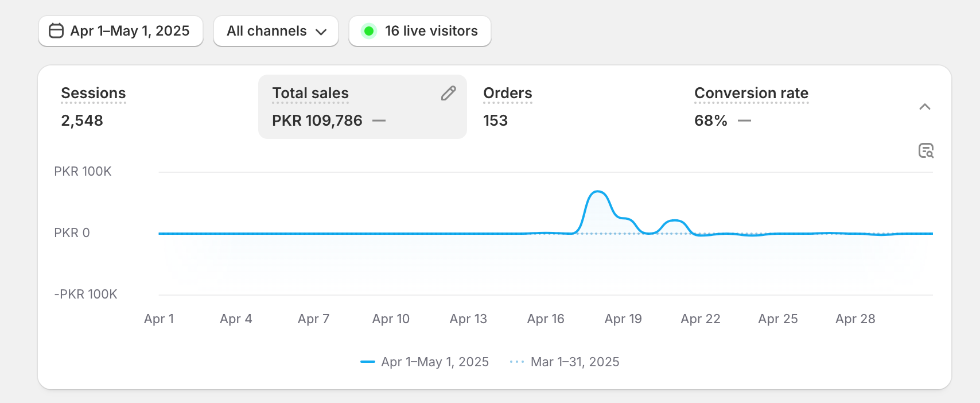This screenshot has width=980, height=403.
Task: Select the Orders metric
Action: click(x=507, y=94)
